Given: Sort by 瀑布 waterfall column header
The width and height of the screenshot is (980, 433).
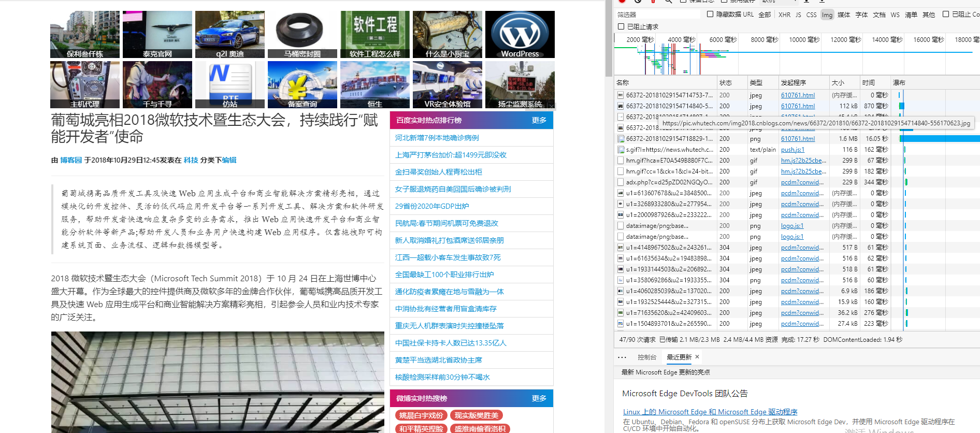Looking at the screenshot, I should click(x=935, y=83).
